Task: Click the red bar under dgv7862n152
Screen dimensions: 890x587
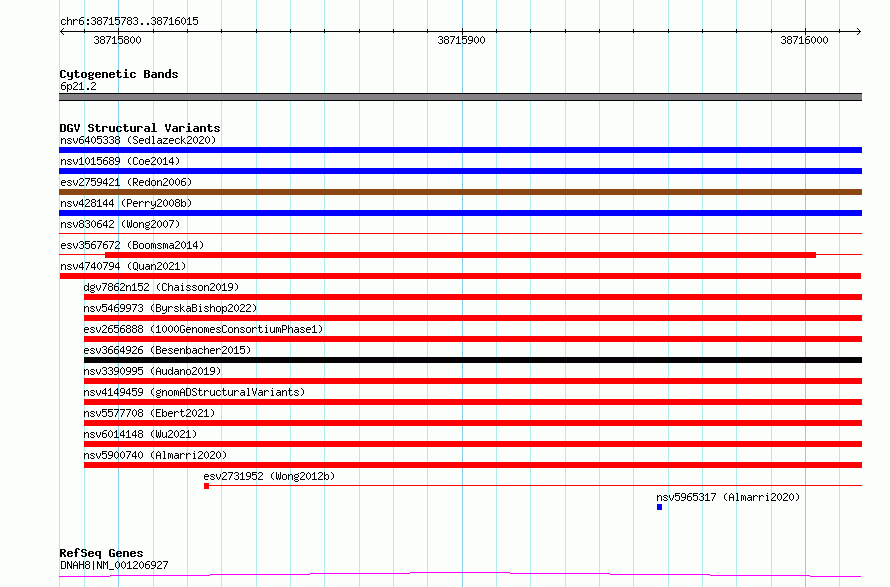Action: point(473,297)
